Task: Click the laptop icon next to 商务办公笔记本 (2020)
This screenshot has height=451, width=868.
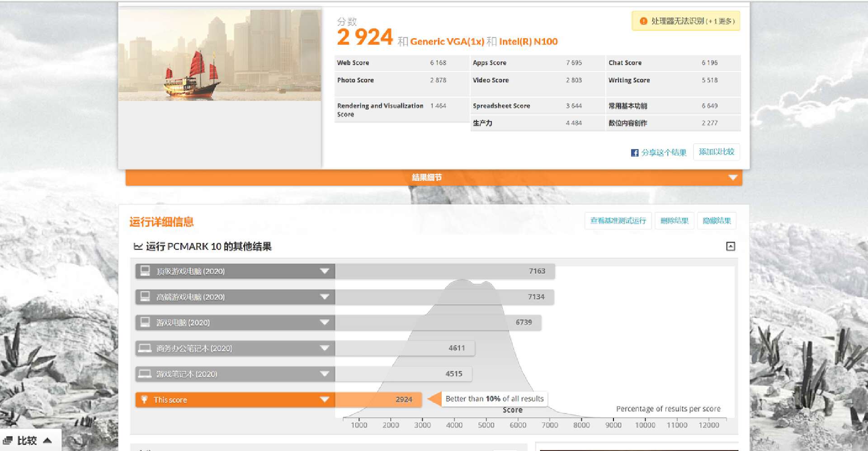Action: pos(145,348)
